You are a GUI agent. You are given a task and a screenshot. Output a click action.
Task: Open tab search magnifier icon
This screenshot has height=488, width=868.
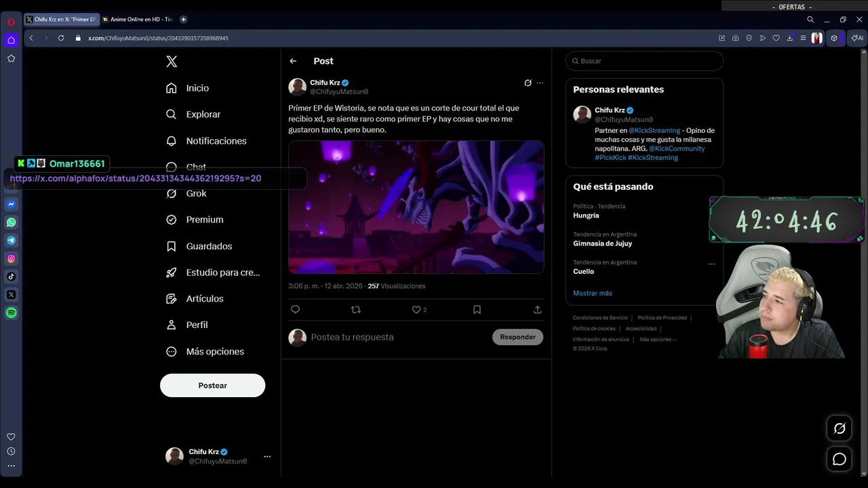tap(810, 20)
